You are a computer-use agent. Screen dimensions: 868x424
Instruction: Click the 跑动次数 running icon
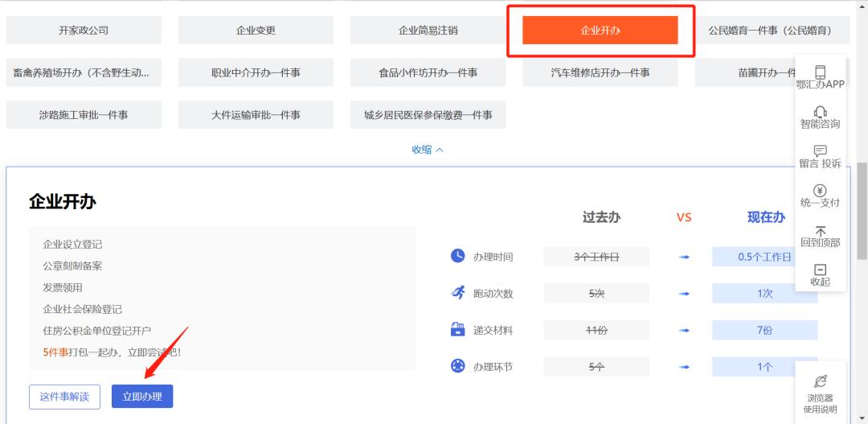pos(458,293)
